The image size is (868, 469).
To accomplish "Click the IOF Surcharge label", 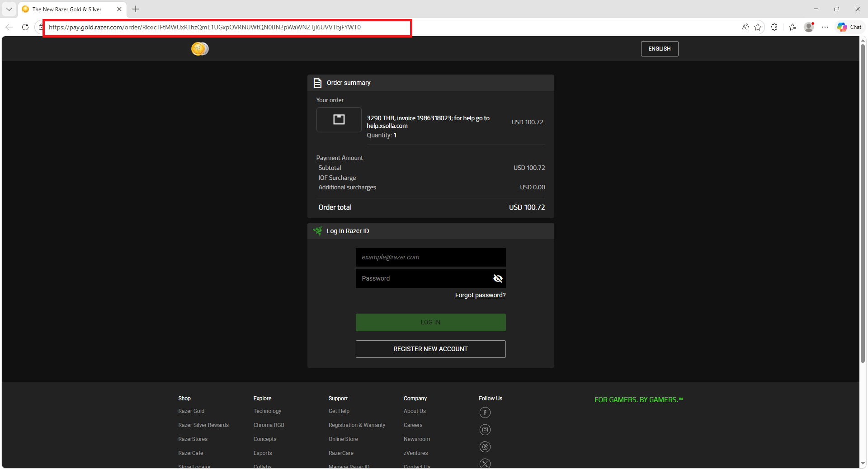I will 337,178.
